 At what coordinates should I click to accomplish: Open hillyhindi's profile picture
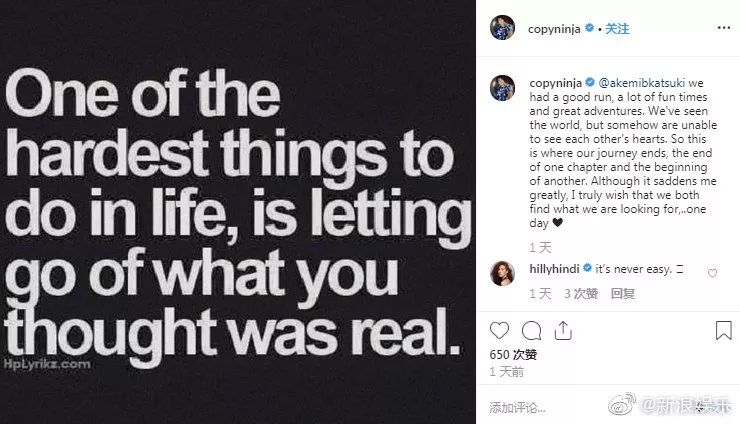(x=503, y=276)
